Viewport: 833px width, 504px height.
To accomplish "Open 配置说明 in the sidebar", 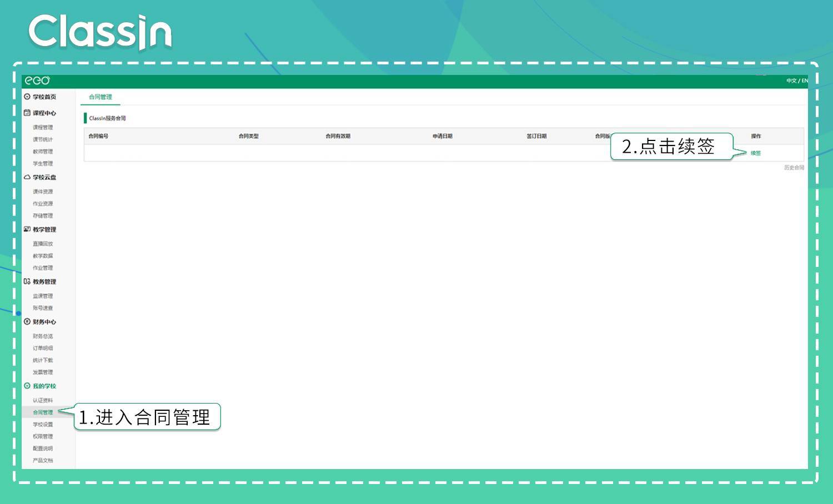I will 43,448.
